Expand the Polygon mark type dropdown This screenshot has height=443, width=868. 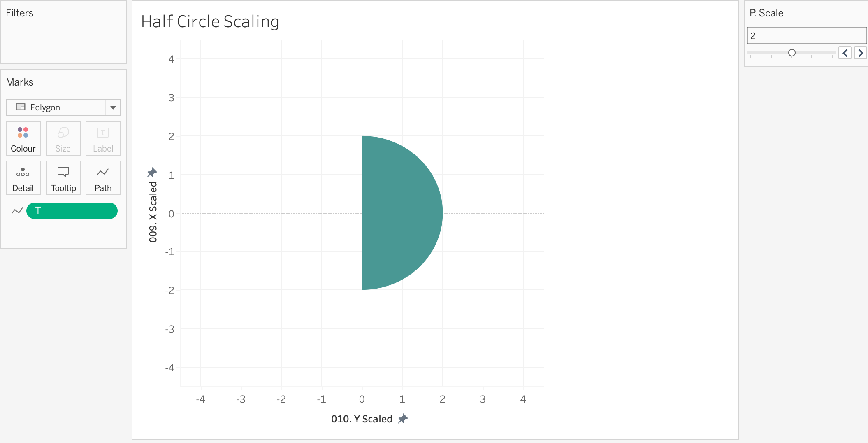point(113,107)
